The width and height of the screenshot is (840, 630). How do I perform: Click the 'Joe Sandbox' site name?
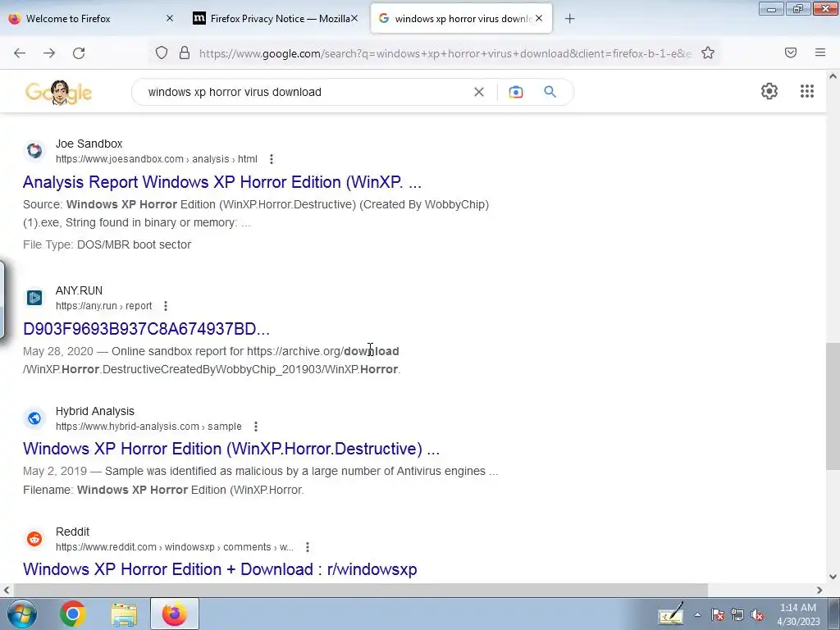[89, 144]
